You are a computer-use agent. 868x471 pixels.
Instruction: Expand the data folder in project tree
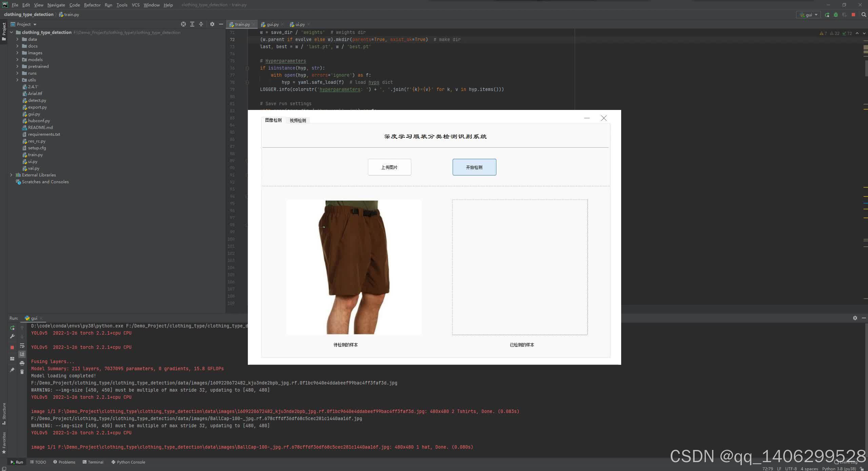point(17,39)
